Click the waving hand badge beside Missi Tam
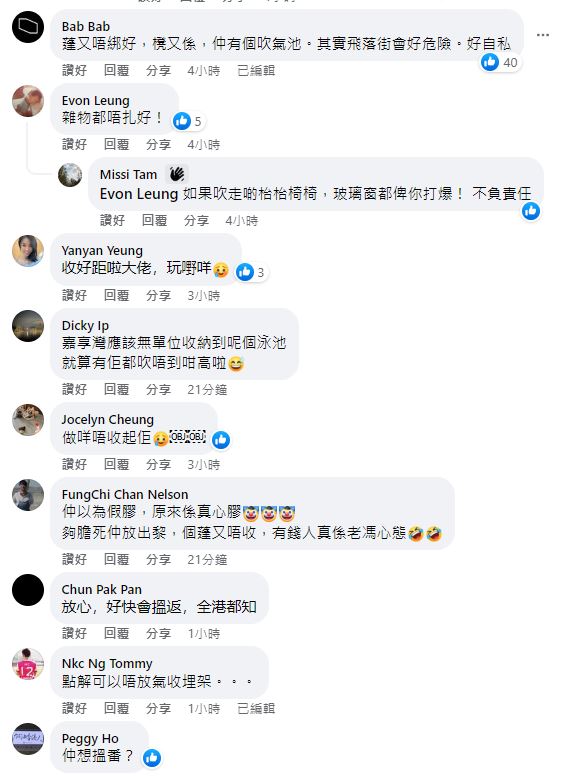Image resolution: width=562 pixels, height=776 pixels. coord(177,174)
